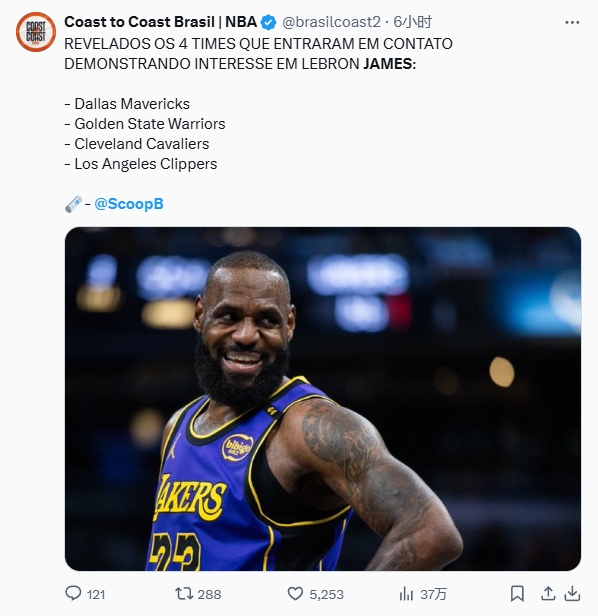Open the view analytics bar-chart icon
This screenshot has width=598, height=616.
coord(406,594)
